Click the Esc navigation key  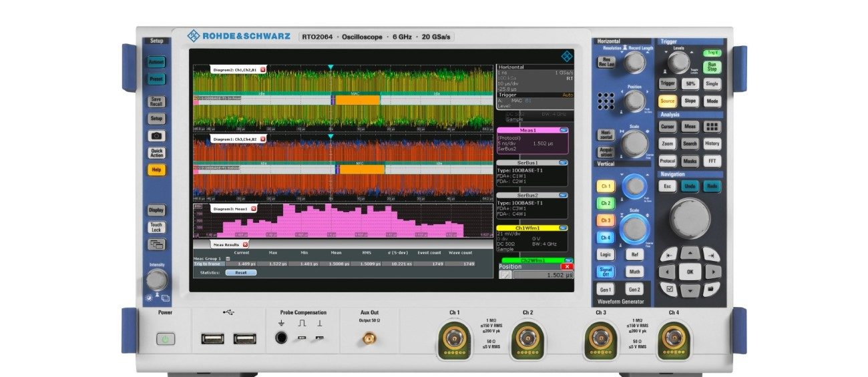point(668,186)
